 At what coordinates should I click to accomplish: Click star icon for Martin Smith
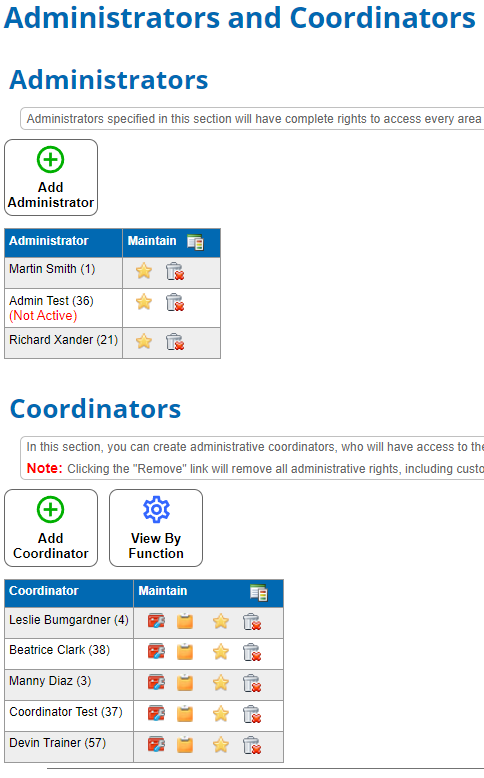(144, 271)
